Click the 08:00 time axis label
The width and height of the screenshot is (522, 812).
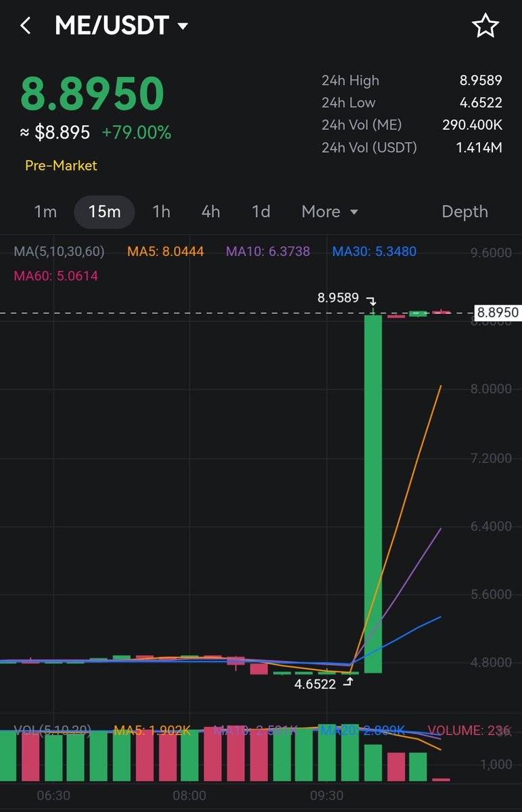coord(189,795)
